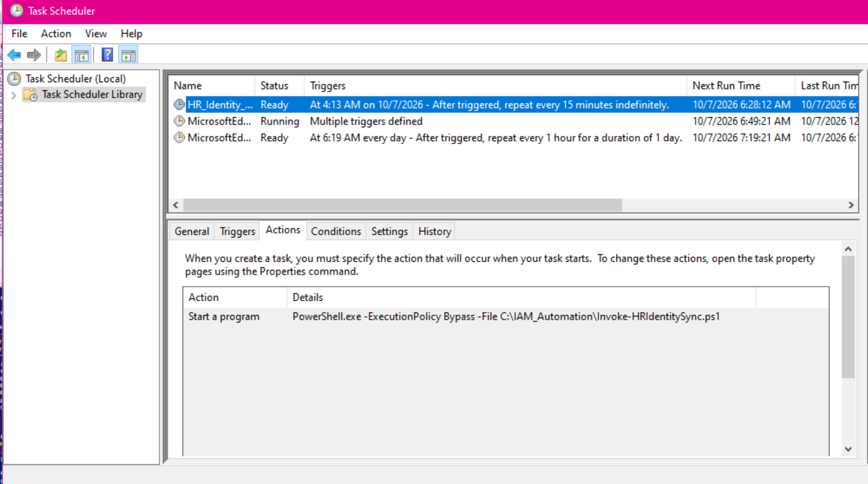Click the Task Scheduler Library folder icon

(x=30, y=94)
